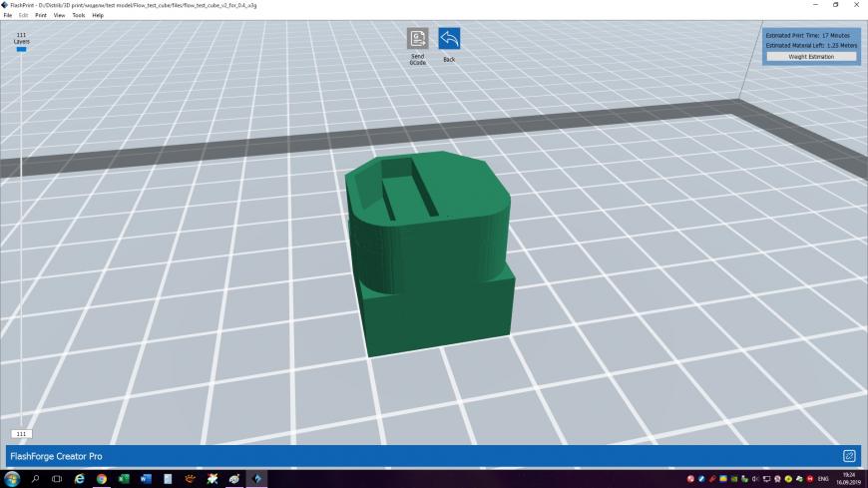Screen dimensions: 868x488
Task: Select the green 3D model in viewport
Action: coord(431,254)
